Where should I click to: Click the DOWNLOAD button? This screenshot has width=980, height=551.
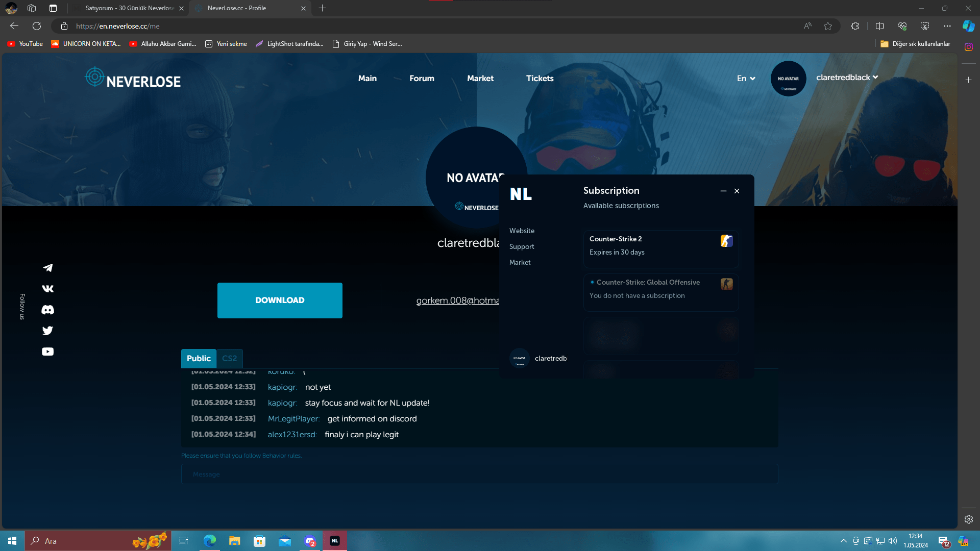pos(280,300)
